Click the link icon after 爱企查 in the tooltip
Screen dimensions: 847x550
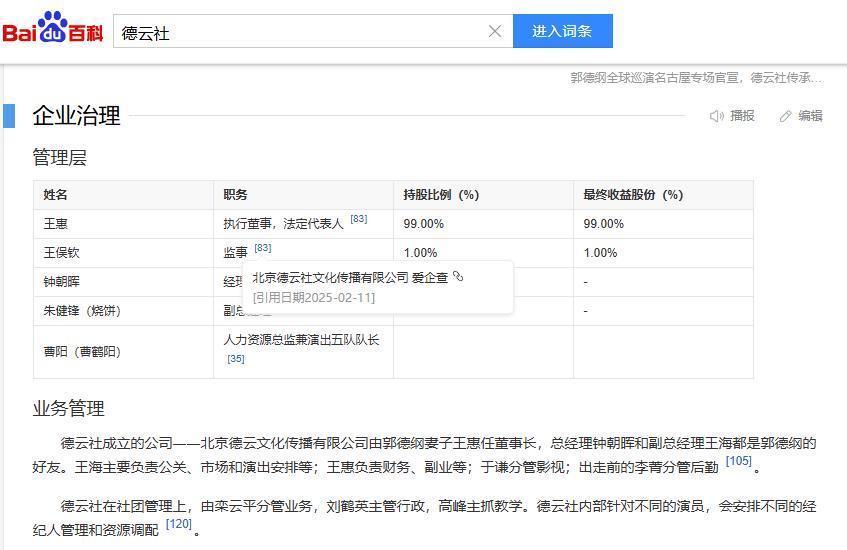tap(458, 276)
